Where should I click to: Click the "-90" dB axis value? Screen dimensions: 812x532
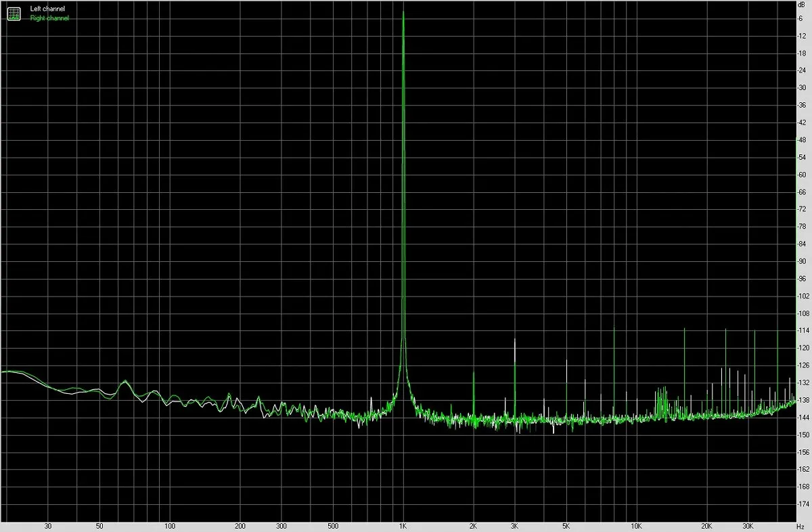click(x=803, y=261)
